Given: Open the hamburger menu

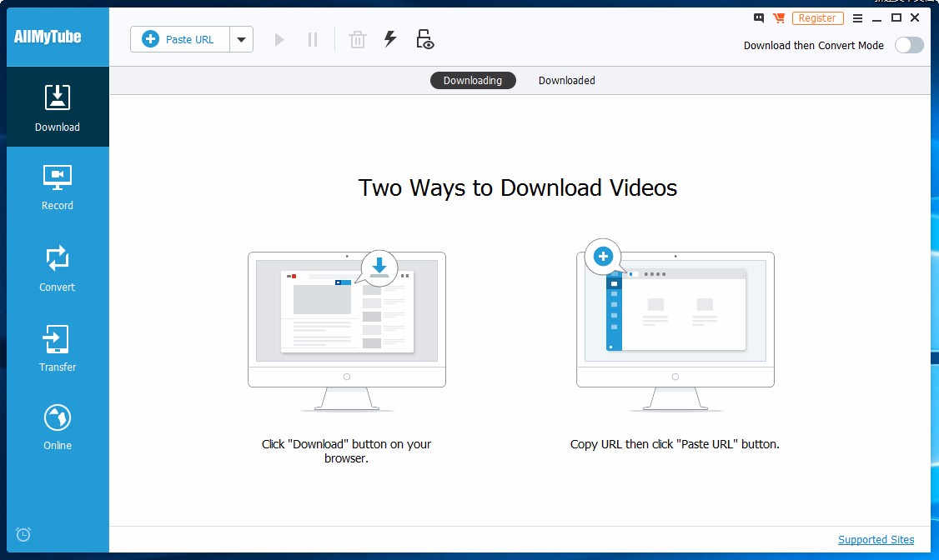Looking at the screenshot, I should [x=857, y=18].
